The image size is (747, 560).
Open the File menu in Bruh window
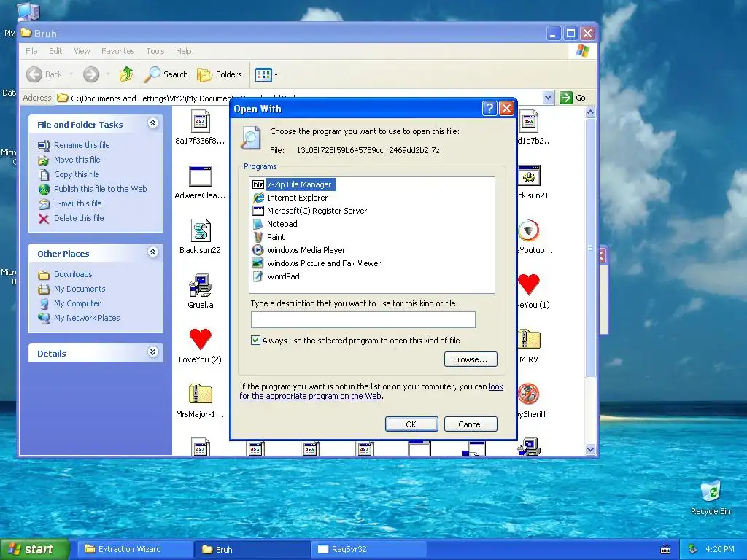tap(31, 51)
